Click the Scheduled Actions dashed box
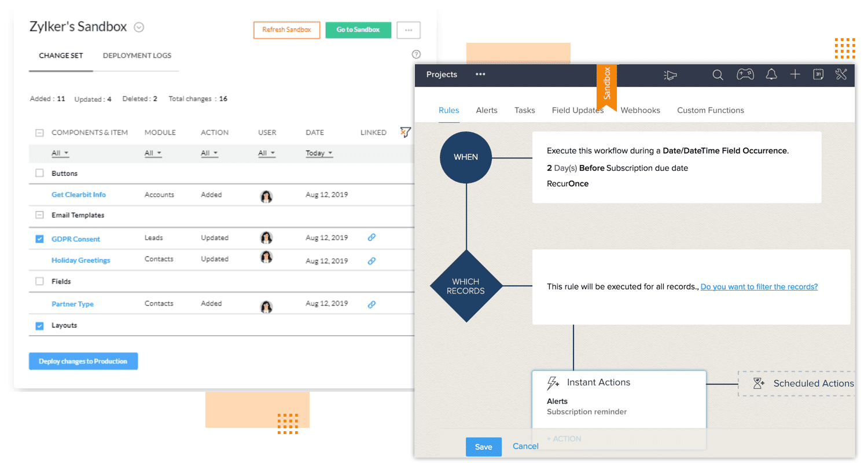The width and height of the screenshot is (868, 463). click(x=796, y=383)
